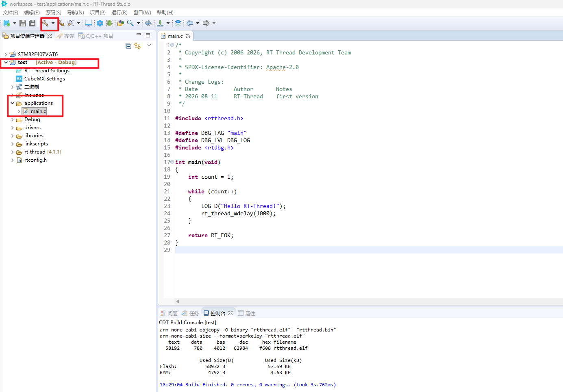
Task: Open the Forward history dropdown arrow
Action: 214,23
